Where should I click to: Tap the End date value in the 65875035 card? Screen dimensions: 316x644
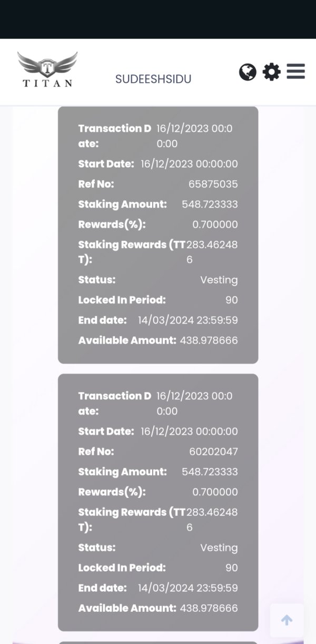point(187,320)
